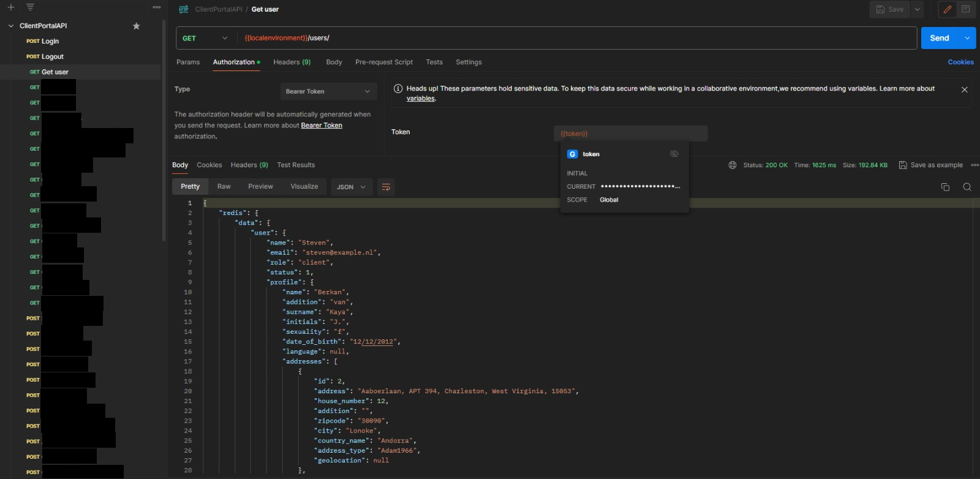Collapse the ClientPortalAPI collection
The height and width of the screenshot is (479, 980).
point(11,26)
